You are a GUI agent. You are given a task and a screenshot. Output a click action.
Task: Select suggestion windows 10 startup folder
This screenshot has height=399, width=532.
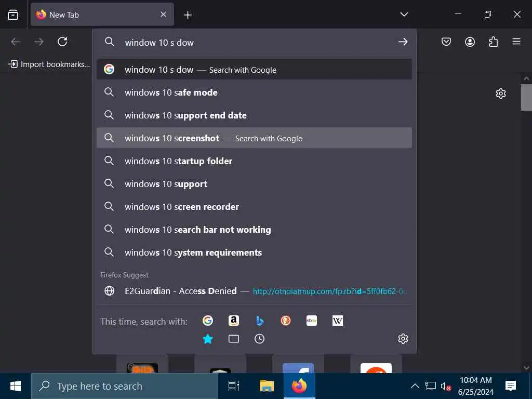tap(255, 161)
